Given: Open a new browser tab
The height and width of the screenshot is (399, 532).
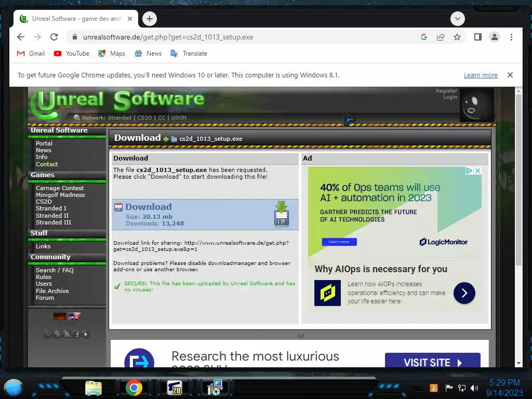Looking at the screenshot, I should click(x=150, y=19).
